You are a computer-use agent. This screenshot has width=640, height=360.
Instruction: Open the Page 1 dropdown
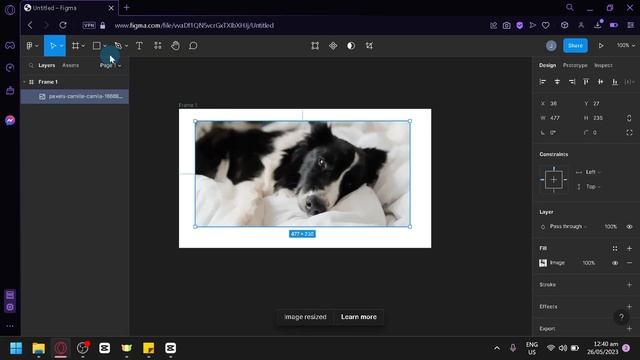point(110,65)
